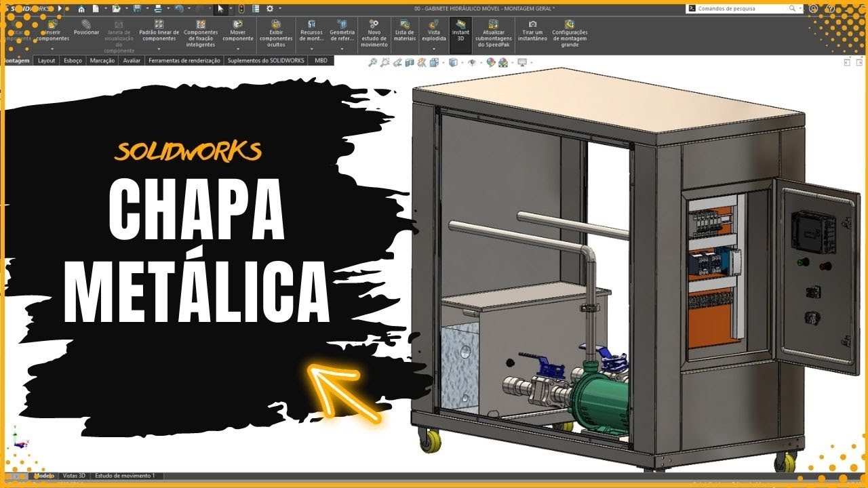The width and height of the screenshot is (868, 488).
Task: Open Options gear icon
Action: coord(270,9)
